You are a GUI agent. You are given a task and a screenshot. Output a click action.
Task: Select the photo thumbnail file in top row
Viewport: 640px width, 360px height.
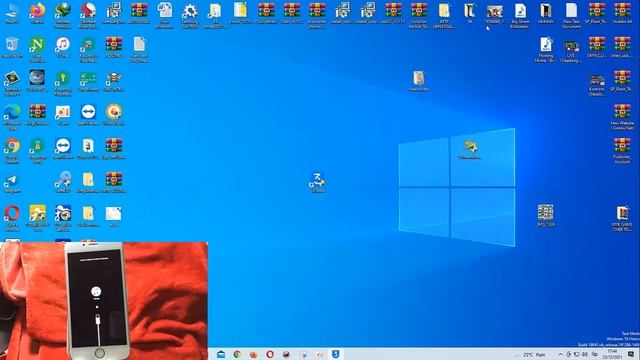point(495,14)
